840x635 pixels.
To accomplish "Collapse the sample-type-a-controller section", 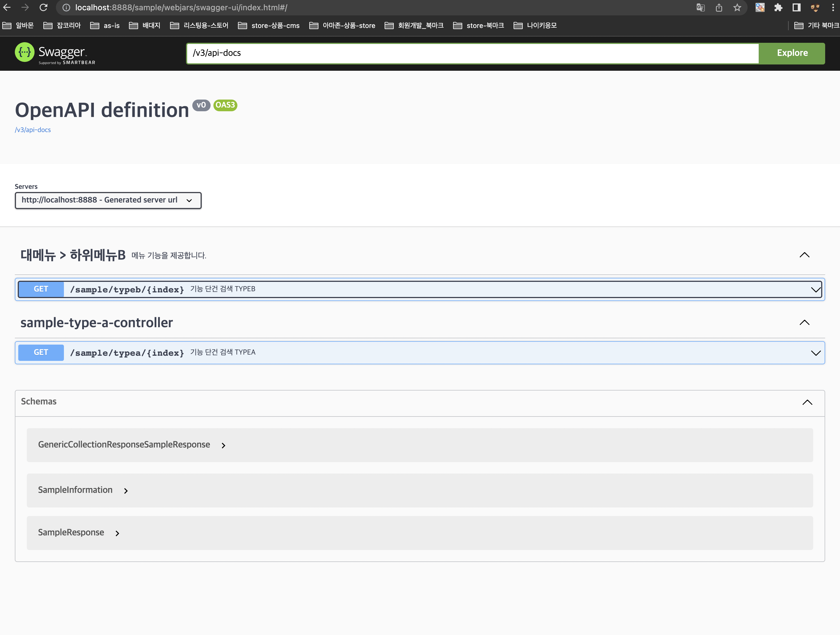I will coord(804,323).
